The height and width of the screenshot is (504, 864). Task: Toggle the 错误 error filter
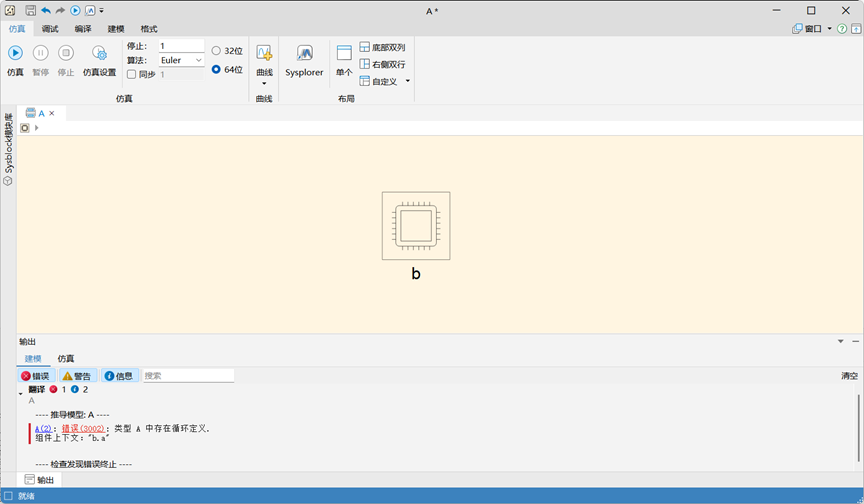click(37, 376)
